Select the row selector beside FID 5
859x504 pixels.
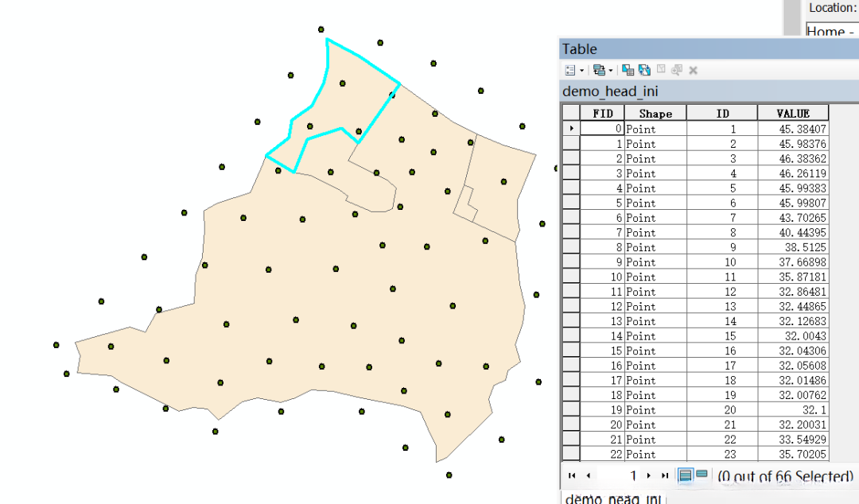(x=570, y=203)
